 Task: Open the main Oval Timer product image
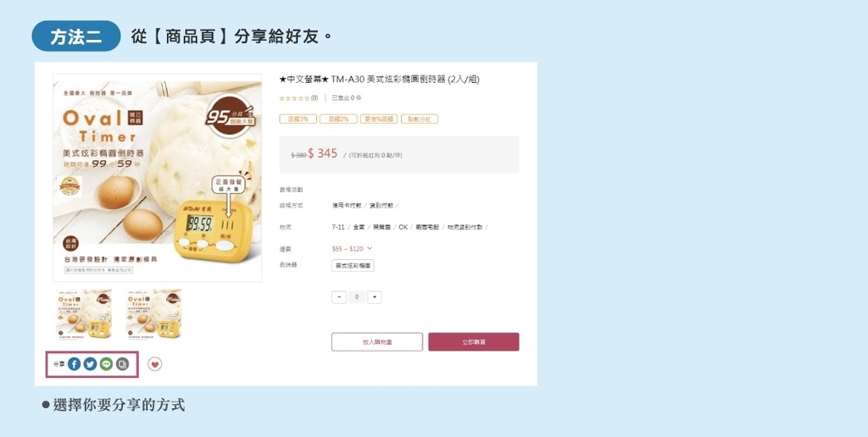pos(157,178)
